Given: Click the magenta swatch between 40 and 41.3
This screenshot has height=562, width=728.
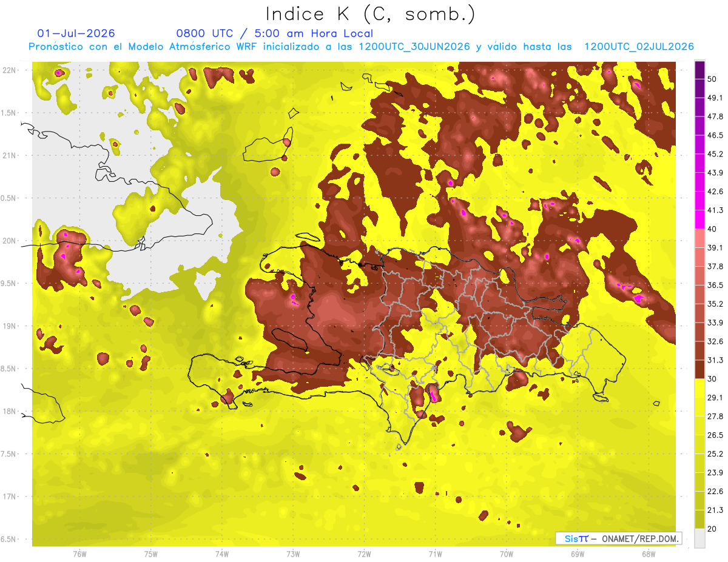Looking at the screenshot, I should coord(699,219).
